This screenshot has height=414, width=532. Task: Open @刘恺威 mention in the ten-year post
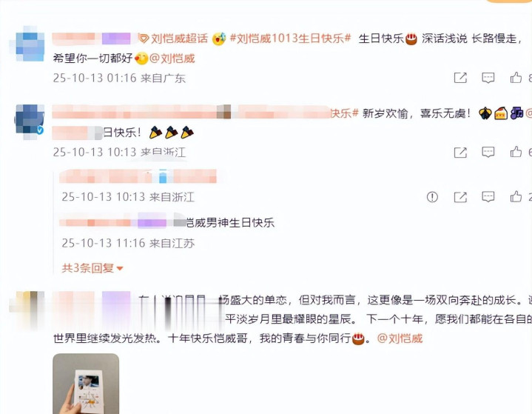[x=400, y=338]
